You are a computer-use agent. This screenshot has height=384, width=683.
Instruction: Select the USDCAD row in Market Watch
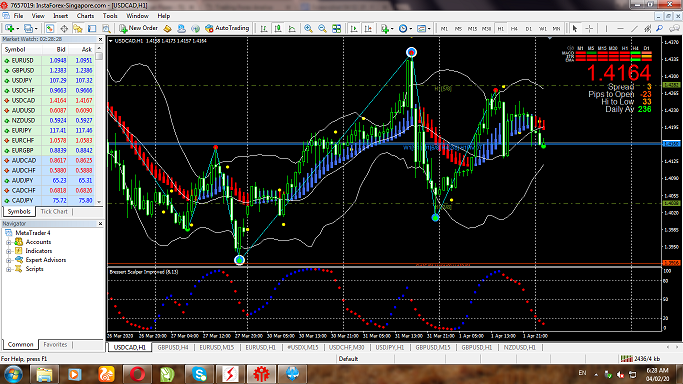tap(48, 101)
